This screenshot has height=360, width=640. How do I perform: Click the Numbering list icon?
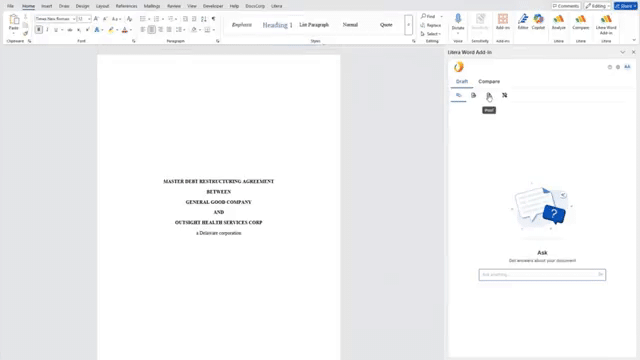click(156, 19)
